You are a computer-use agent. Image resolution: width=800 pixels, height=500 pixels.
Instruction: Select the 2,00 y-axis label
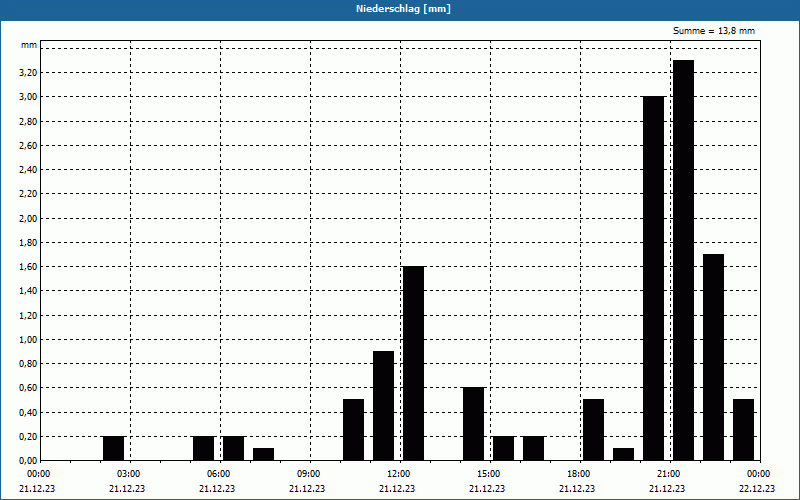coord(28,218)
